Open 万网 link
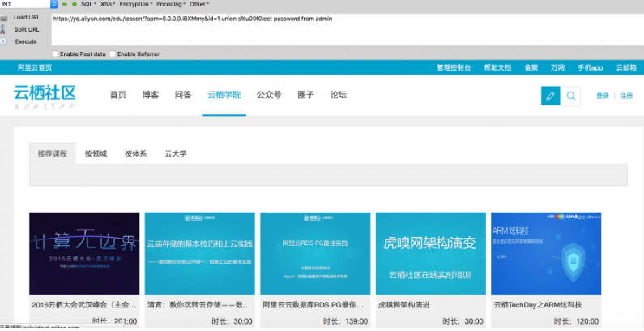Viewport: 644px width, 331px height. (558, 68)
